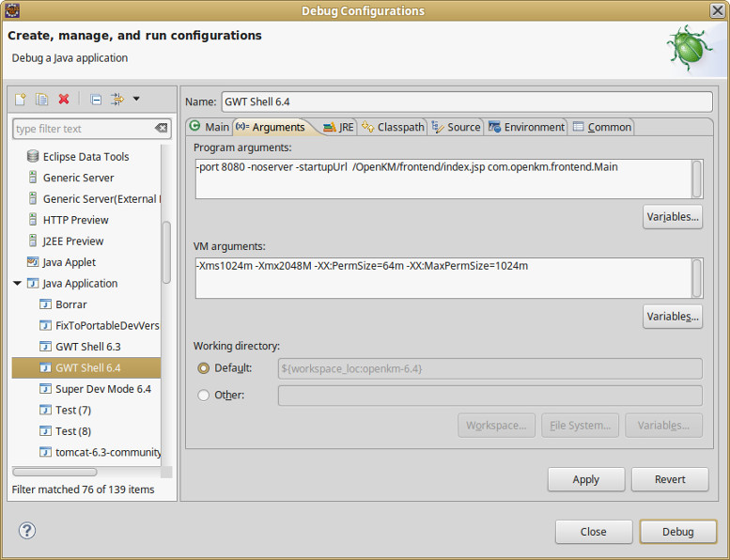The image size is (730, 560).
Task: Switch to the Arguments tab
Action: pyautogui.click(x=271, y=127)
